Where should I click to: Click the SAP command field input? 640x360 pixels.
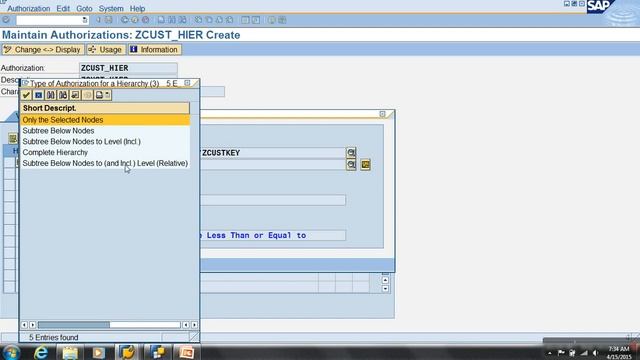pos(49,20)
